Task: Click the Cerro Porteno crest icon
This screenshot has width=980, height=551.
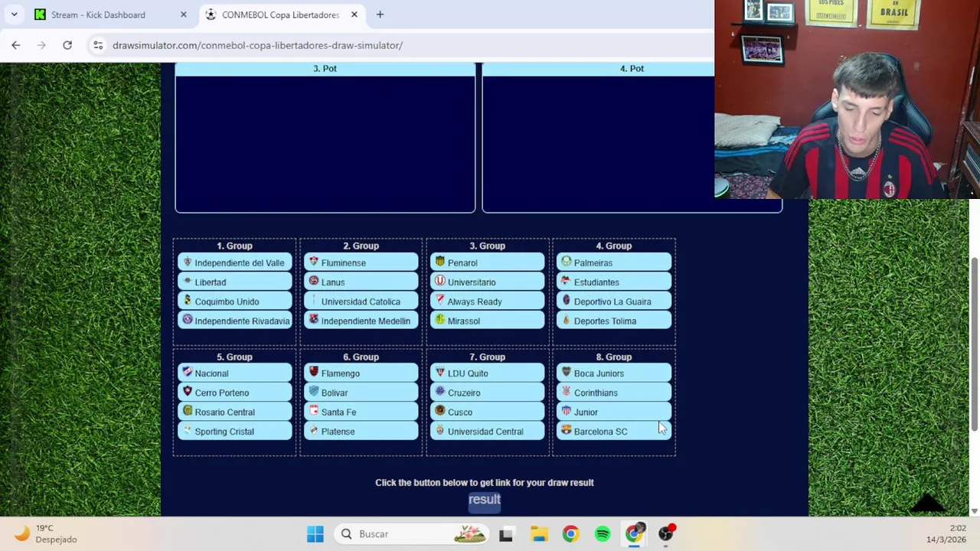Action: coord(187,391)
